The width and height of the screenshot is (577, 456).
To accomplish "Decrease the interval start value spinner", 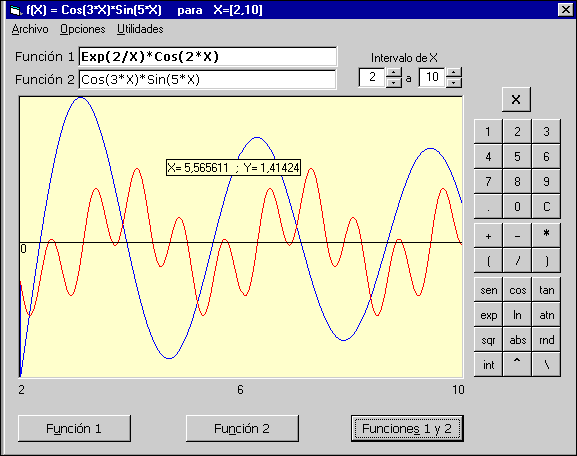I will (394, 82).
